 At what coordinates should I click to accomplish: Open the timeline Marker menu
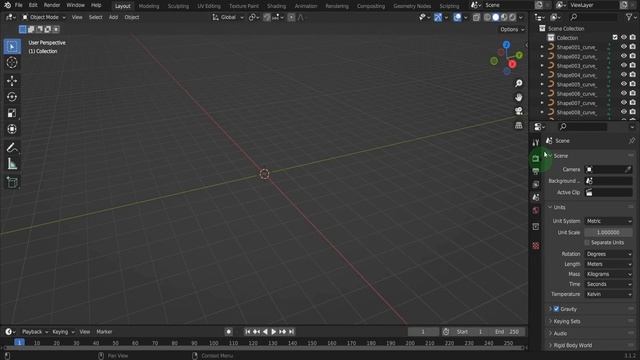[104, 332]
